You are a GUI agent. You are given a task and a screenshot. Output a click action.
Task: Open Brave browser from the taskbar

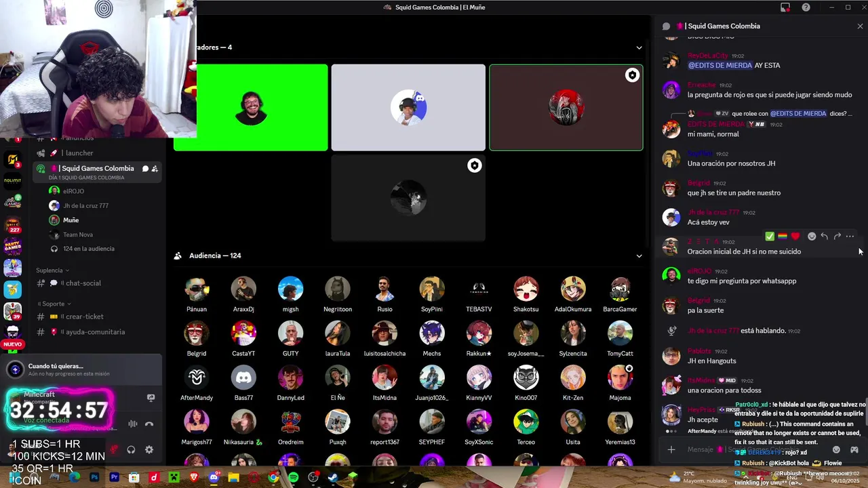(x=194, y=478)
